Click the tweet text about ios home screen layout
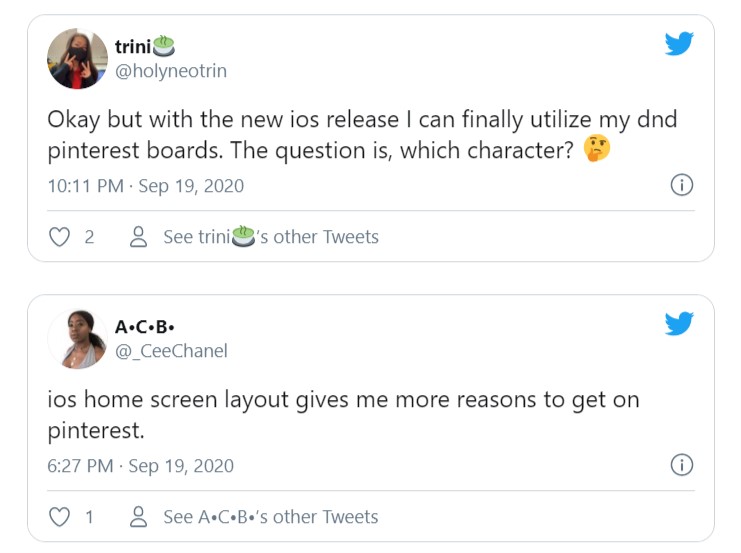This screenshot has height=553, width=741. pos(344,415)
